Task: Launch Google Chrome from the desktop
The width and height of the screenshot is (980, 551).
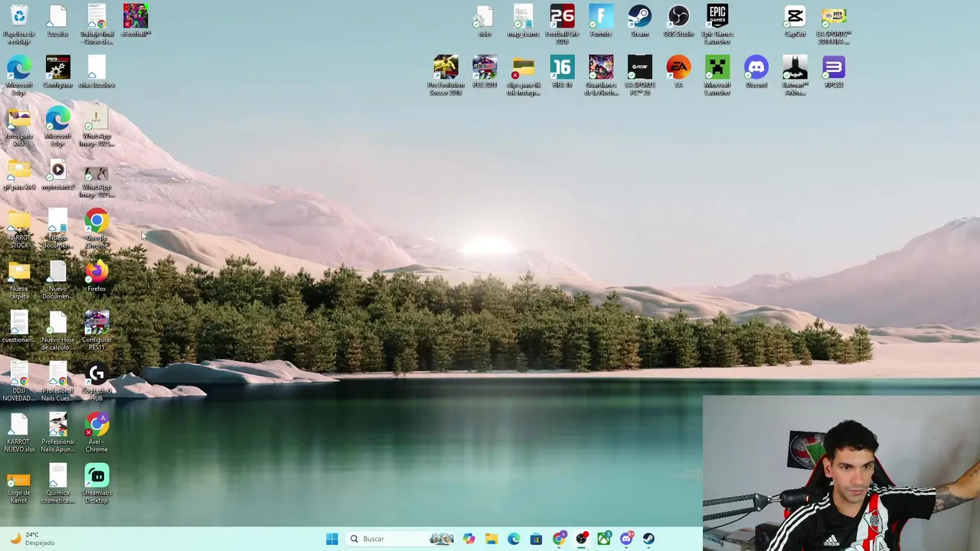Action: [x=96, y=229]
